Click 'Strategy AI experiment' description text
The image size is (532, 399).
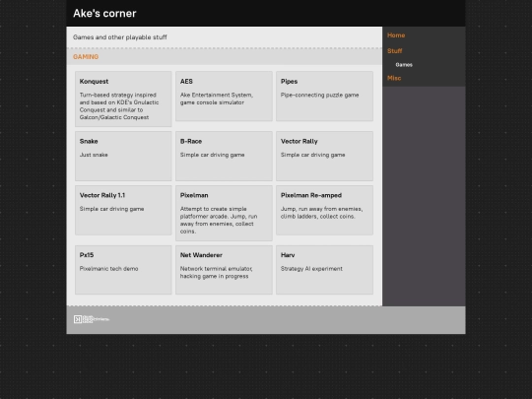tap(311, 269)
